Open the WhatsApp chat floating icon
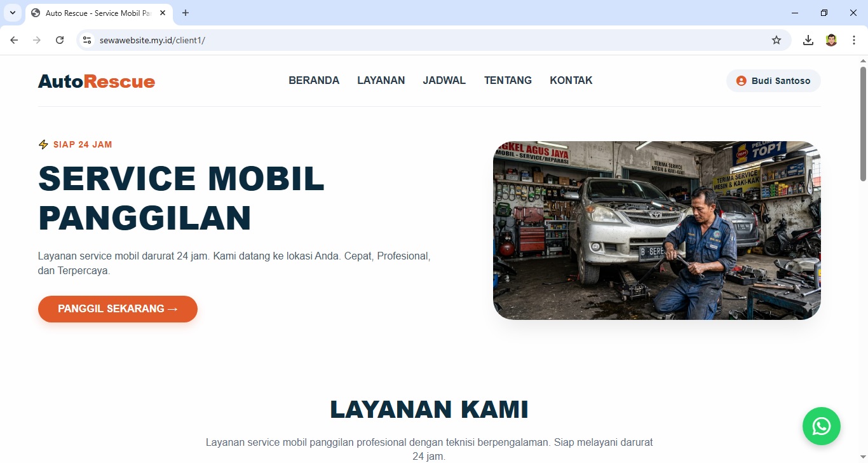The width and height of the screenshot is (868, 463). 821,426
